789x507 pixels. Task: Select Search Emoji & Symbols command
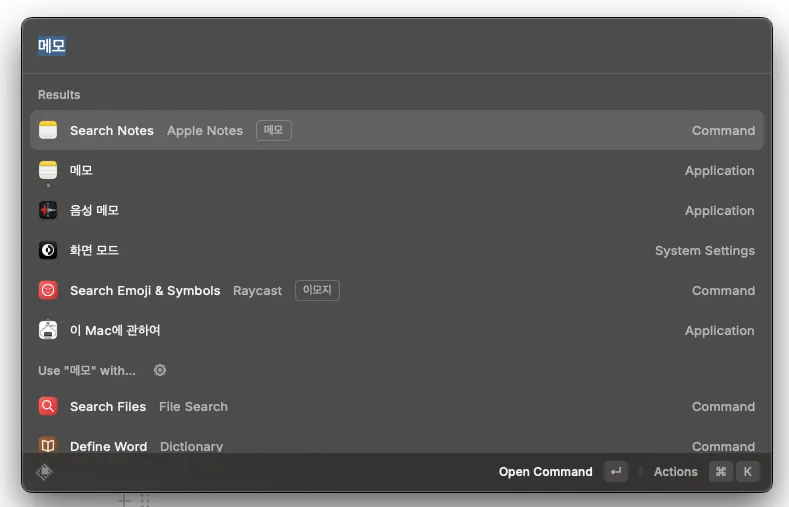pos(397,290)
